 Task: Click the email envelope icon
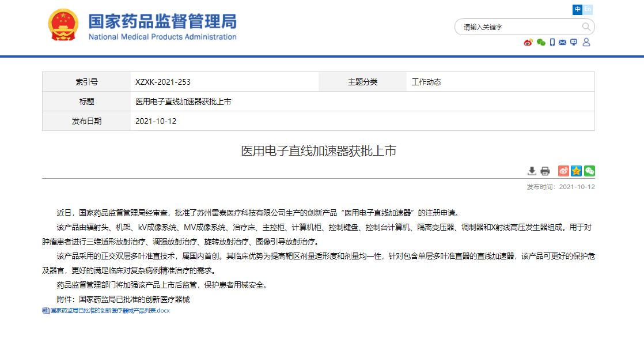563,43
